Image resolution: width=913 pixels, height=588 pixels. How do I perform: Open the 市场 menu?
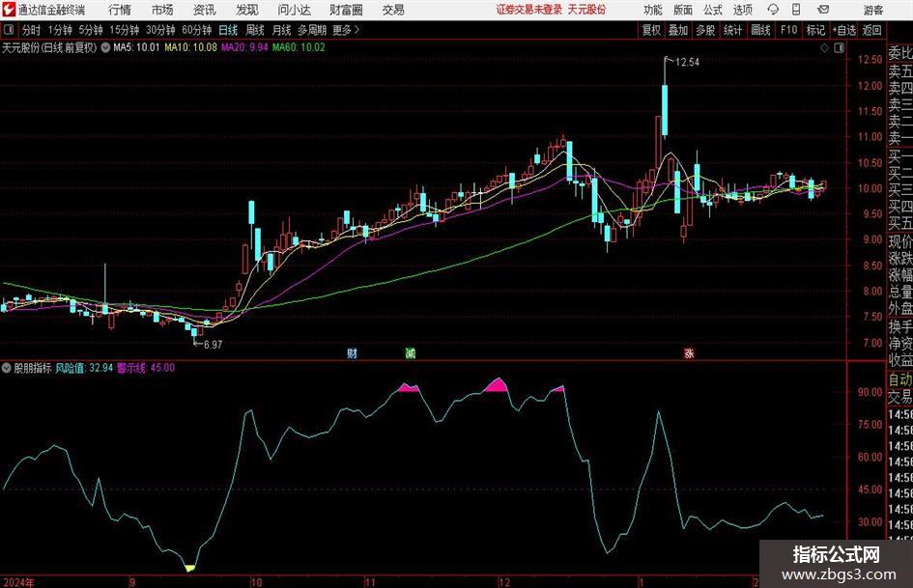(162, 10)
